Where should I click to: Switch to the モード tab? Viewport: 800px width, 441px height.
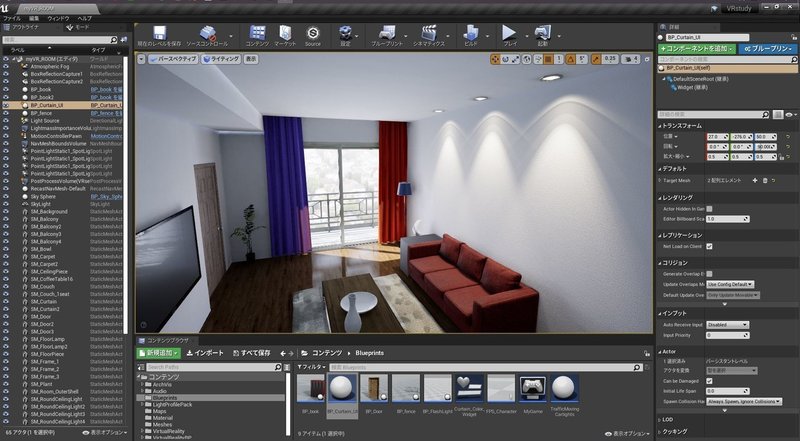82,27
